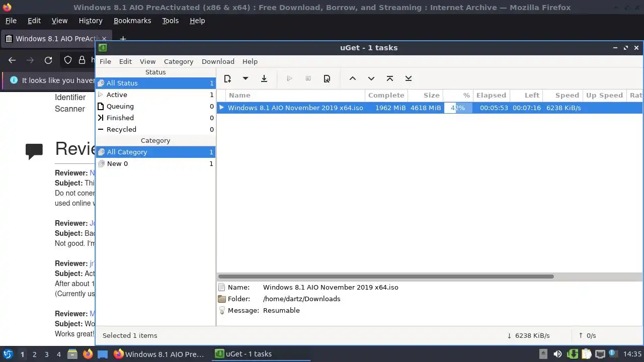Open the new-download dropdown arrow in uGet toolbar
Image resolution: width=644 pixels, height=362 pixels.
point(246,78)
